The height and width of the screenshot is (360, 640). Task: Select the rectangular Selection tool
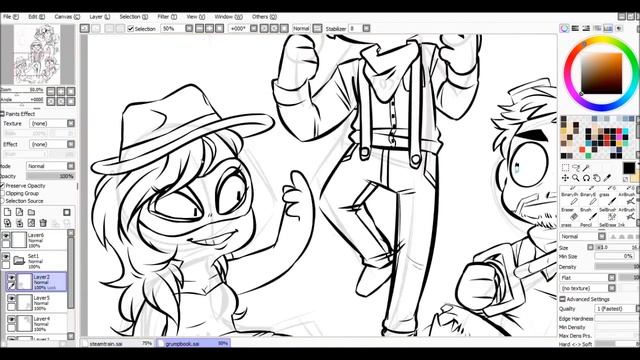[x=565, y=167]
